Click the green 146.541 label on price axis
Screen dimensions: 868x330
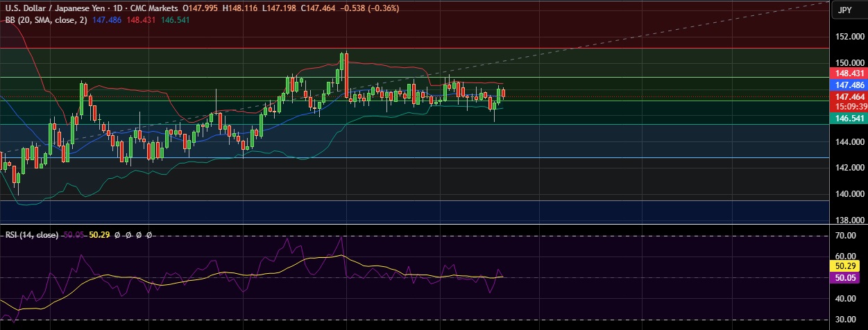[849, 119]
